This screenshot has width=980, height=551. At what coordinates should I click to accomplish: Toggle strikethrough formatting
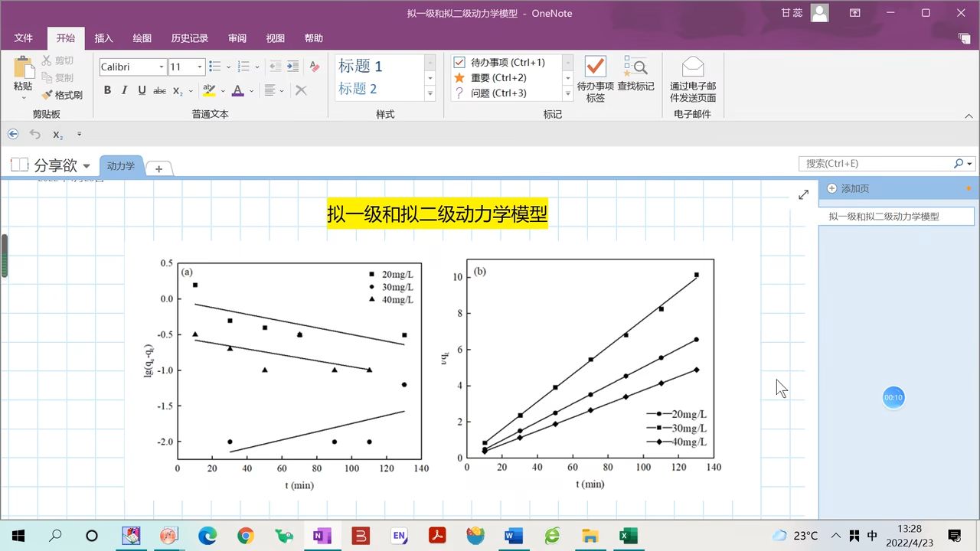click(x=160, y=90)
